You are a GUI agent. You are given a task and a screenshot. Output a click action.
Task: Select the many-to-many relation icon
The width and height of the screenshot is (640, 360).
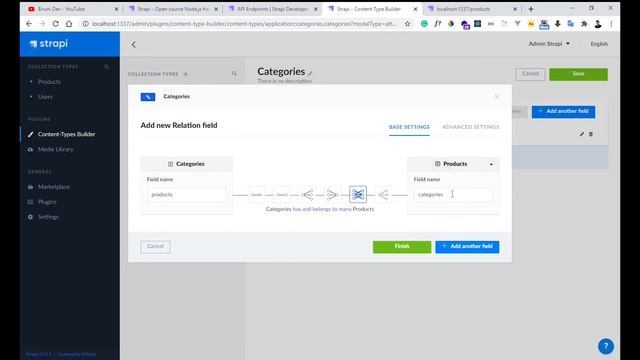[x=358, y=195]
